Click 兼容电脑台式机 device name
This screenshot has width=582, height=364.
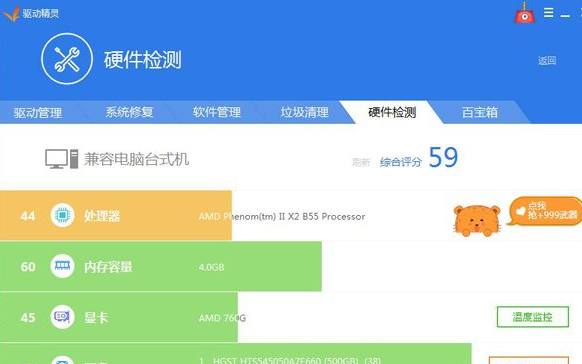(137, 160)
